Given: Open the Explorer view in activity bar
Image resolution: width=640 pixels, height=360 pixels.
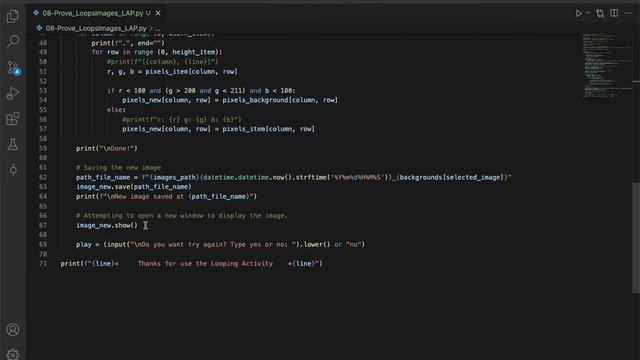Looking at the screenshot, I should pos(13,16).
